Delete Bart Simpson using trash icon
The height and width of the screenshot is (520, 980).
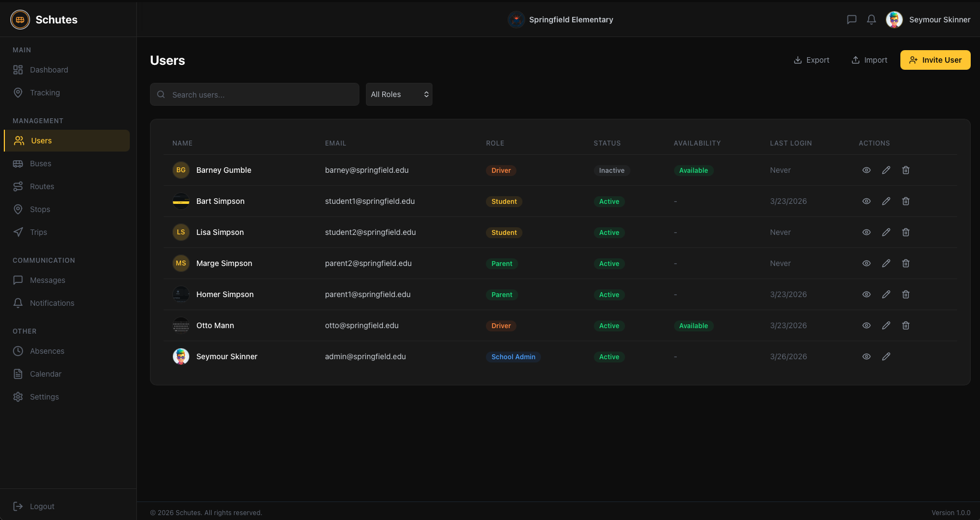pos(906,201)
